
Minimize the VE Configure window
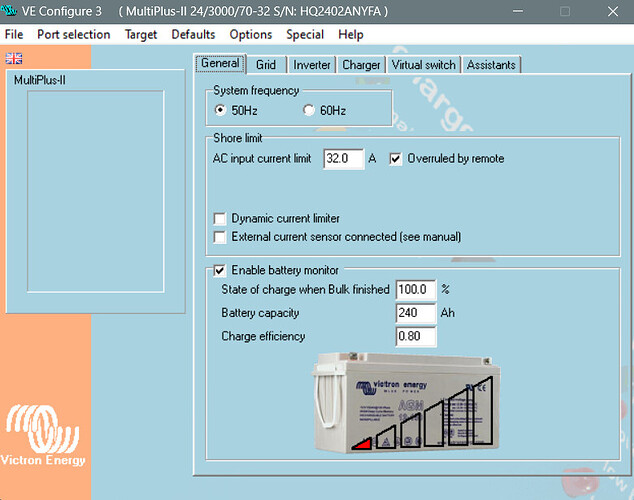(x=518, y=11)
